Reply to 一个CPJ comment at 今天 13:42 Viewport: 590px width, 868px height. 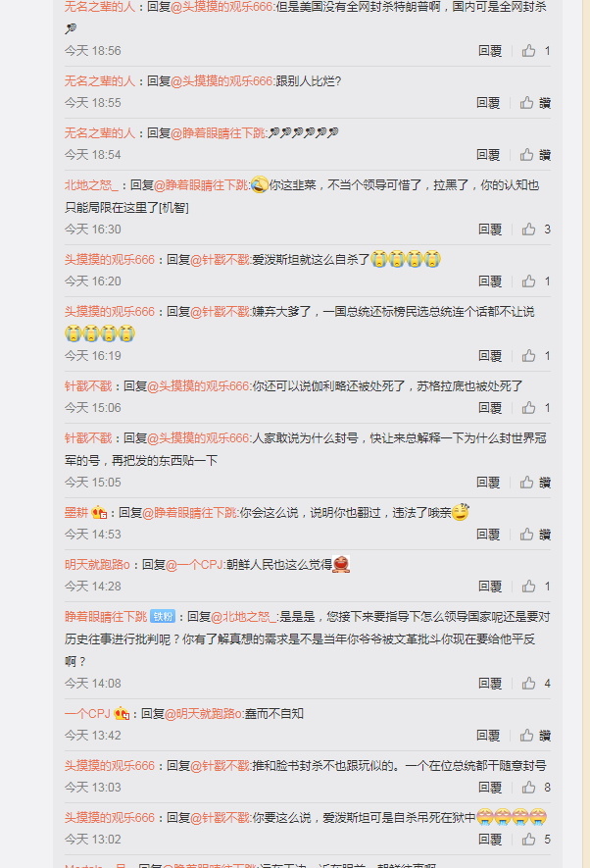[x=488, y=736]
